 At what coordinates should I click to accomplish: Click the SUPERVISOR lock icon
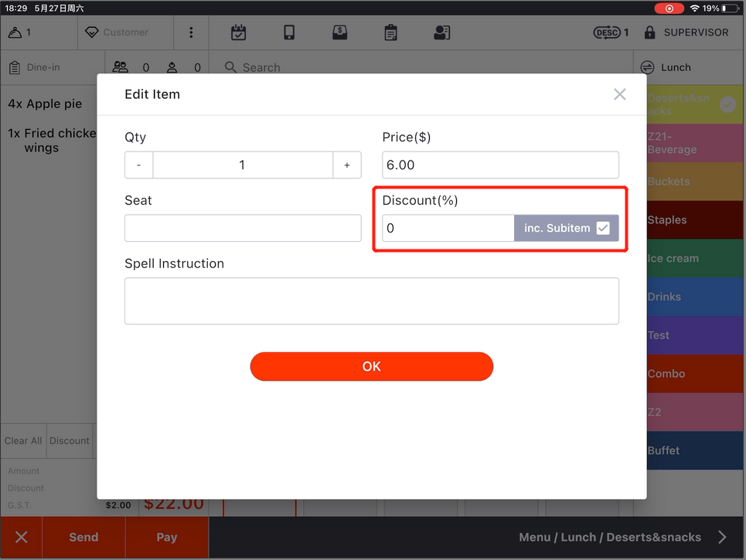click(649, 32)
